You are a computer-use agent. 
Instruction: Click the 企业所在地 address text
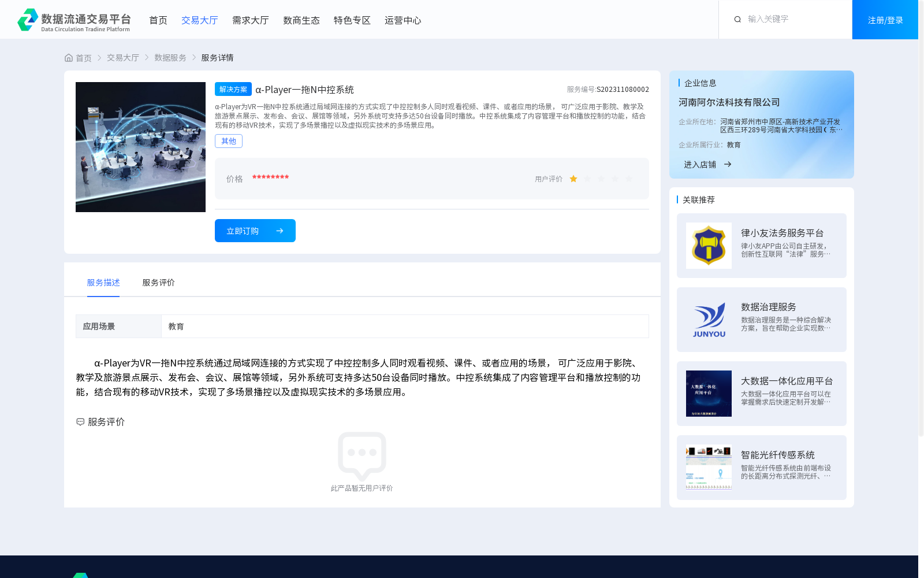pos(781,126)
